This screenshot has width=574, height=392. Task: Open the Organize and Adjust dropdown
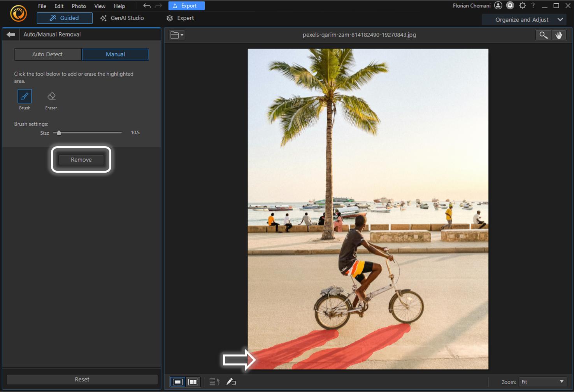click(523, 19)
